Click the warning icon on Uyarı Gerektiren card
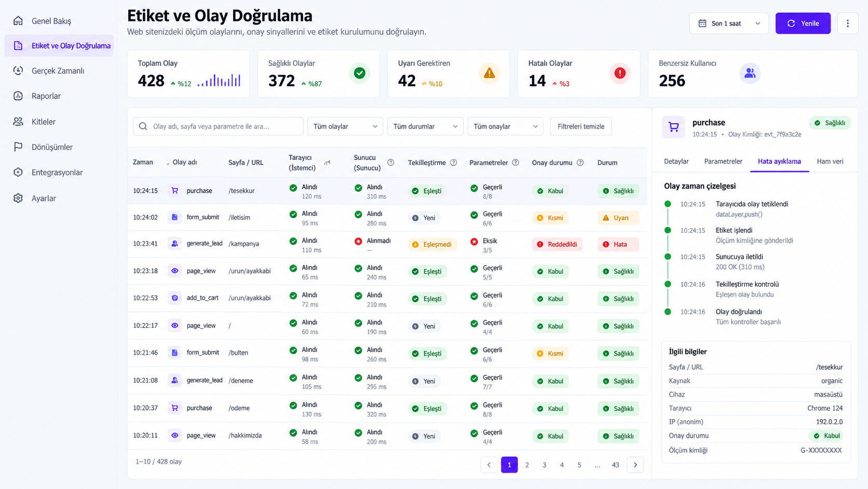The image size is (868, 489). pos(490,73)
